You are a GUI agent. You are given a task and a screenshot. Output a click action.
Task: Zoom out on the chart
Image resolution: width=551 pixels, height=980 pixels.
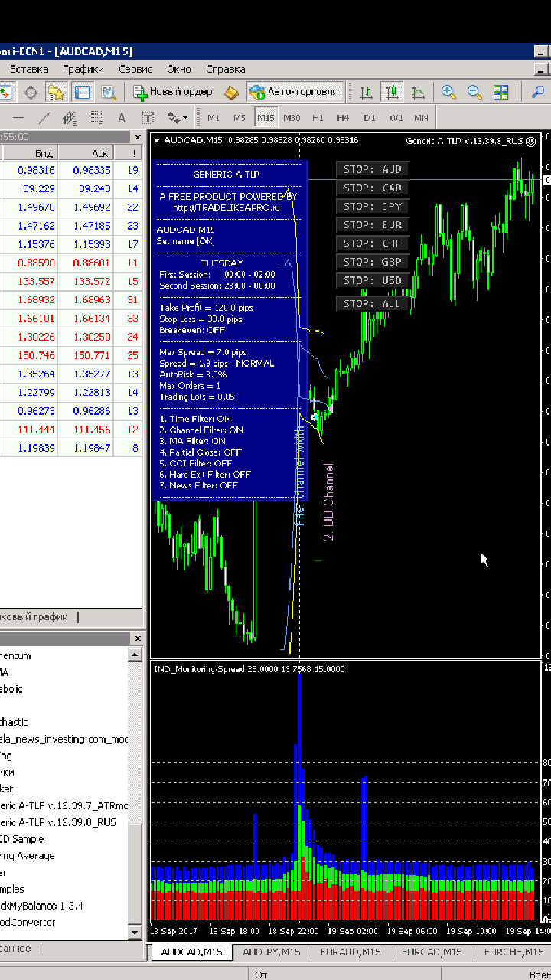475,92
